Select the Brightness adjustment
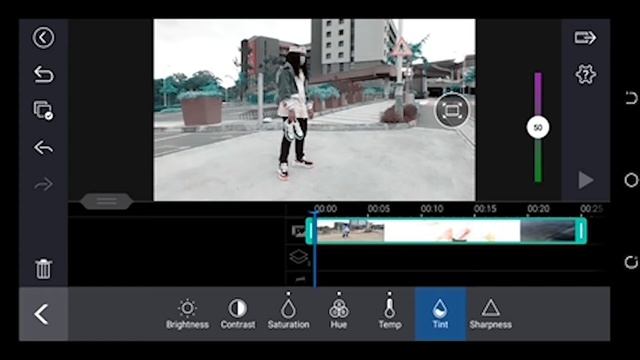 tap(187, 314)
